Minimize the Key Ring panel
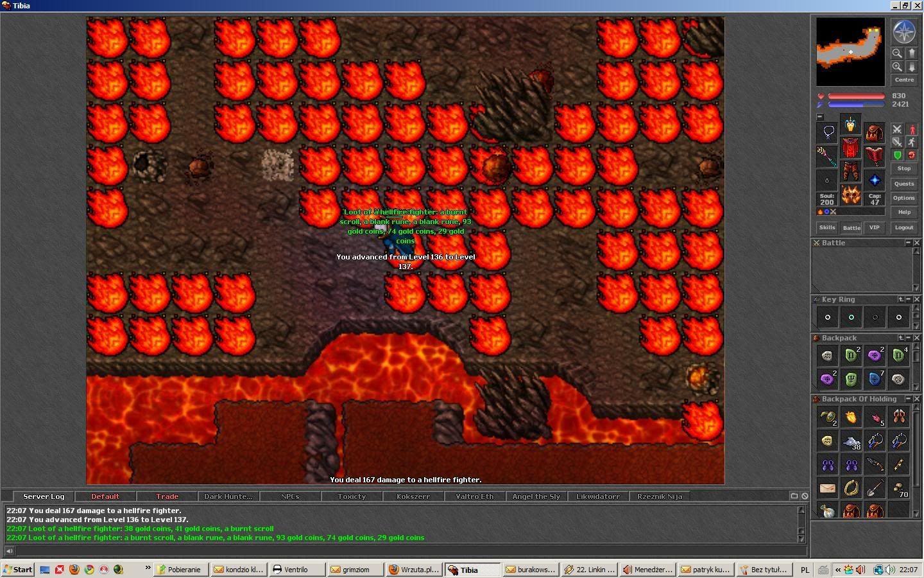Screen dimensions: 924x578 pyautogui.click(x=908, y=299)
